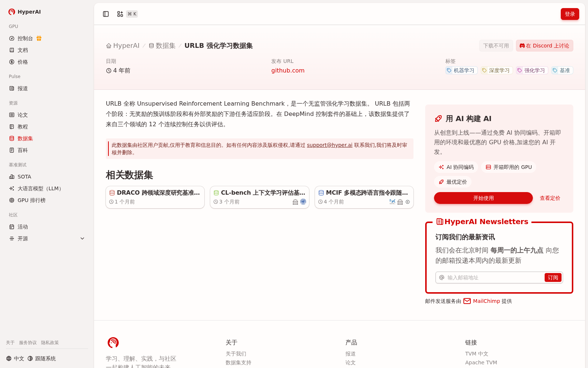
Task: Open the github.com publish URL
Action: tap(288, 70)
